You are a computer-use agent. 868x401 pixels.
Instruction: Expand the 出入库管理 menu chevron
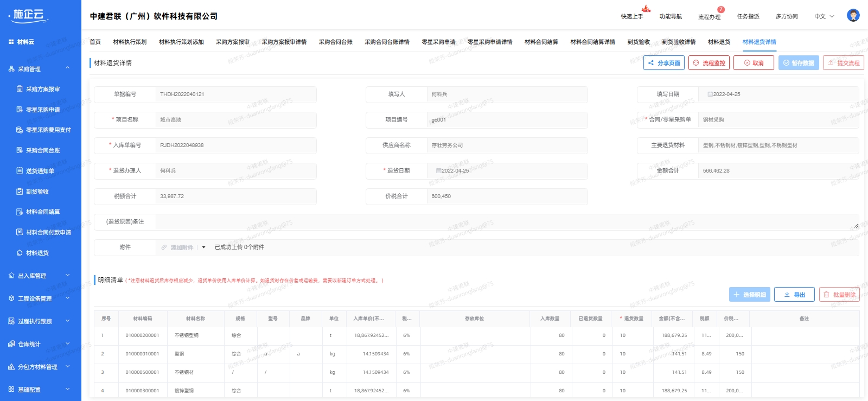pos(68,276)
